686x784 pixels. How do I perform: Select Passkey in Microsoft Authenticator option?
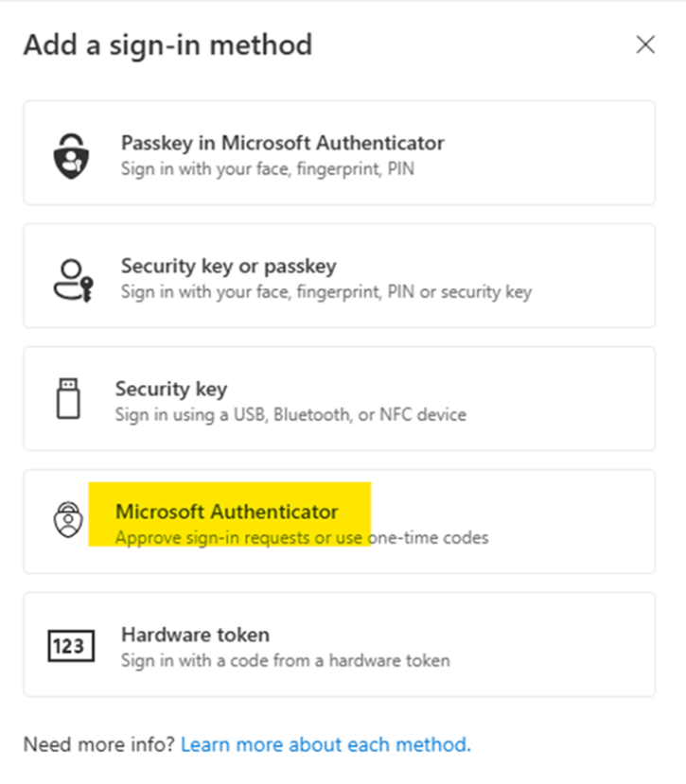point(340,152)
